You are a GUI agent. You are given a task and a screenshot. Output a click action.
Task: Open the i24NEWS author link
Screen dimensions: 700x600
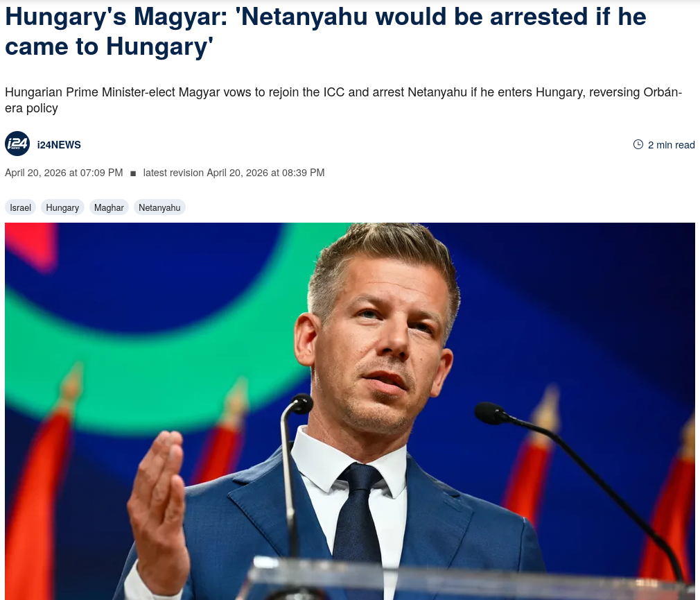coord(59,145)
